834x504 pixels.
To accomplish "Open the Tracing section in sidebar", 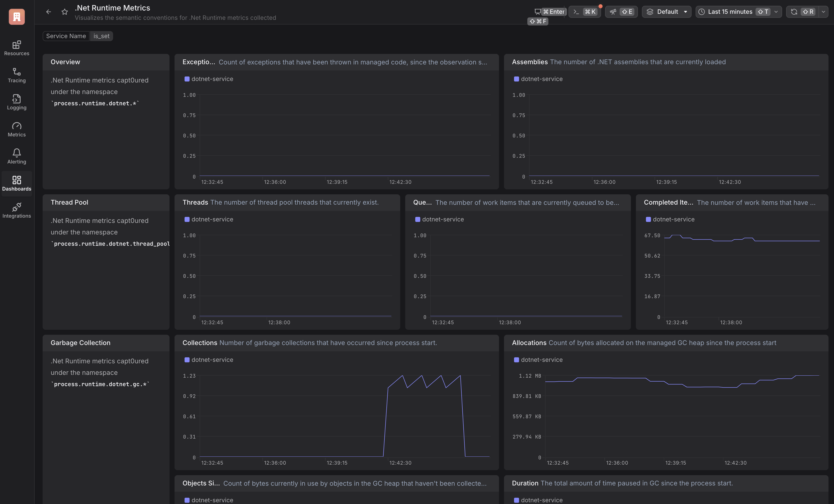I will click(17, 75).
